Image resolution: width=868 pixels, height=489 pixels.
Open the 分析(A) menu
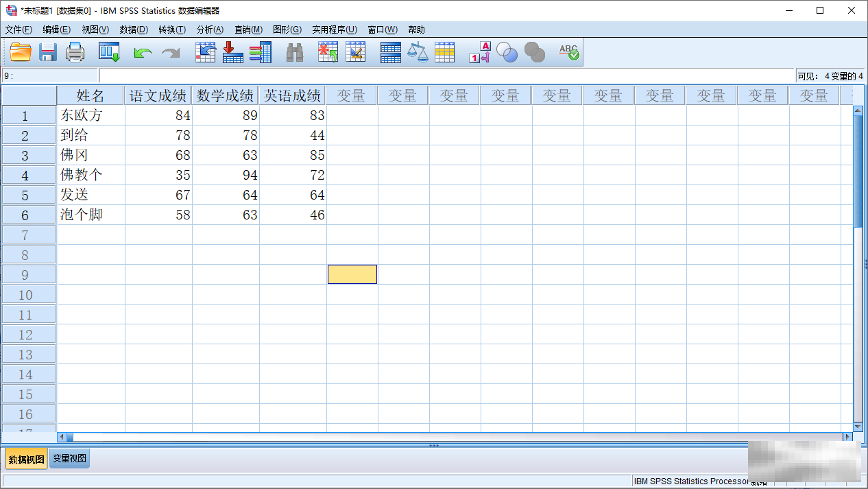pos(210,29)
